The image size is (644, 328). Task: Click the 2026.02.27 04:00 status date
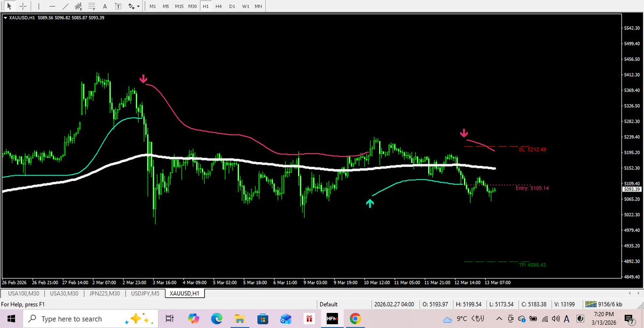click(x=394, y=304)
